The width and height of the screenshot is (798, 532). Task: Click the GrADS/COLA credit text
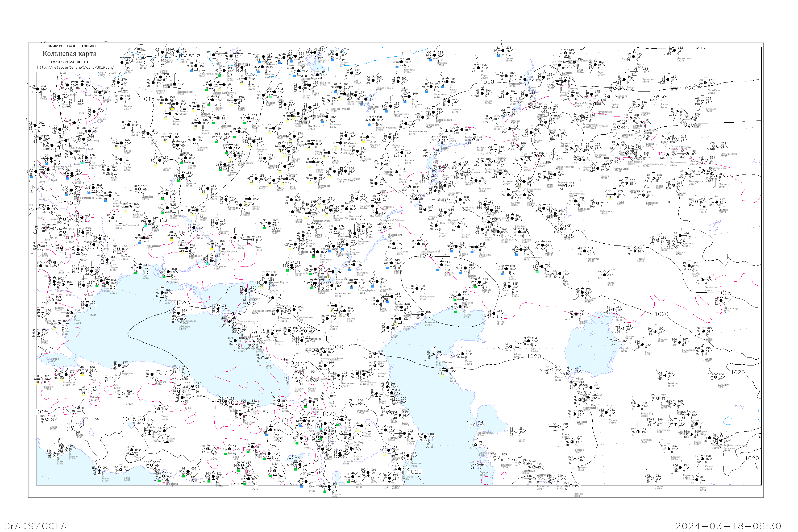click(35, 526)
